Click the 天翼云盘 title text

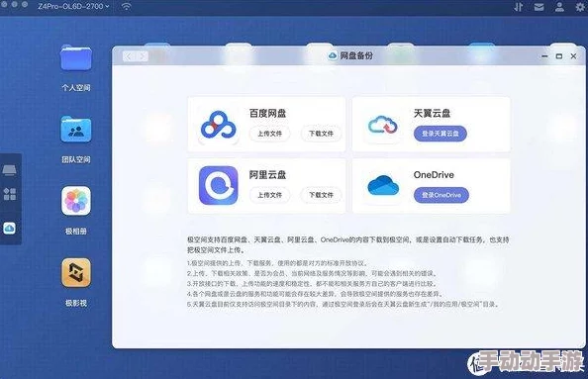click(432, 113)
